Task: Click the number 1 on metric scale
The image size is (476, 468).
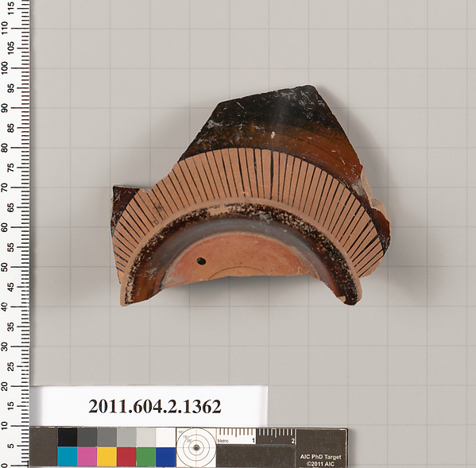Action: [x=253, y=441]
